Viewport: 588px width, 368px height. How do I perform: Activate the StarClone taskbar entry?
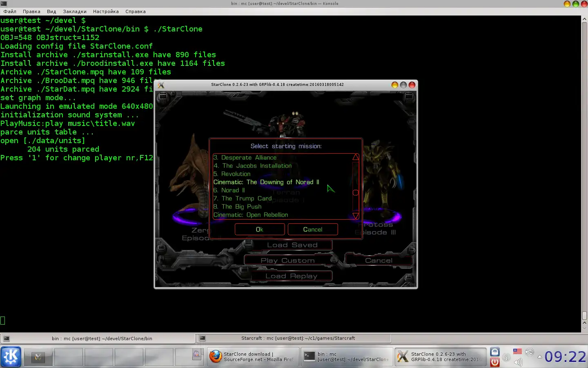pos(441,357)
